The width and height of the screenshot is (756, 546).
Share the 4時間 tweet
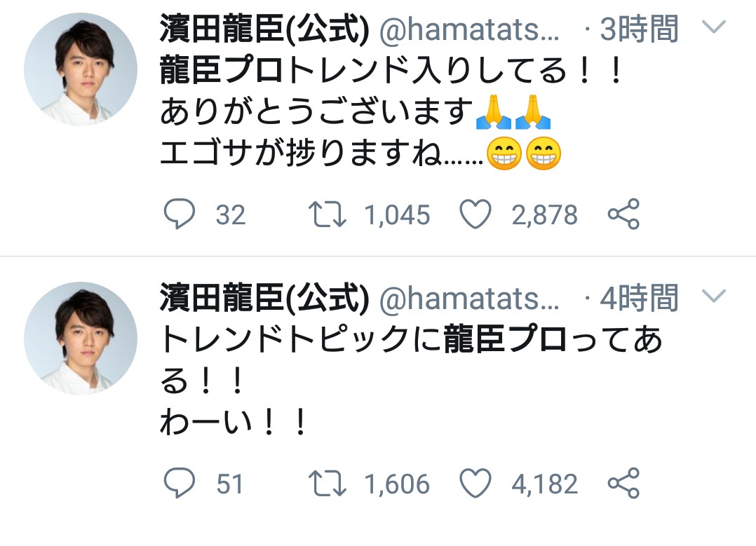point(623,484)
